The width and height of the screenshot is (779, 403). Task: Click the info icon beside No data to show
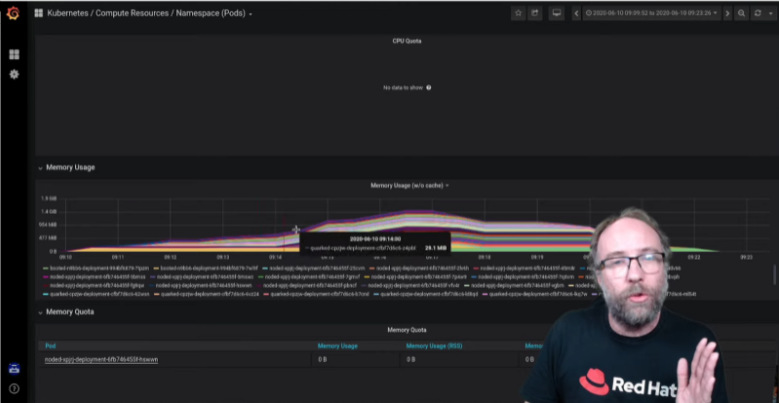coord(429,87)
